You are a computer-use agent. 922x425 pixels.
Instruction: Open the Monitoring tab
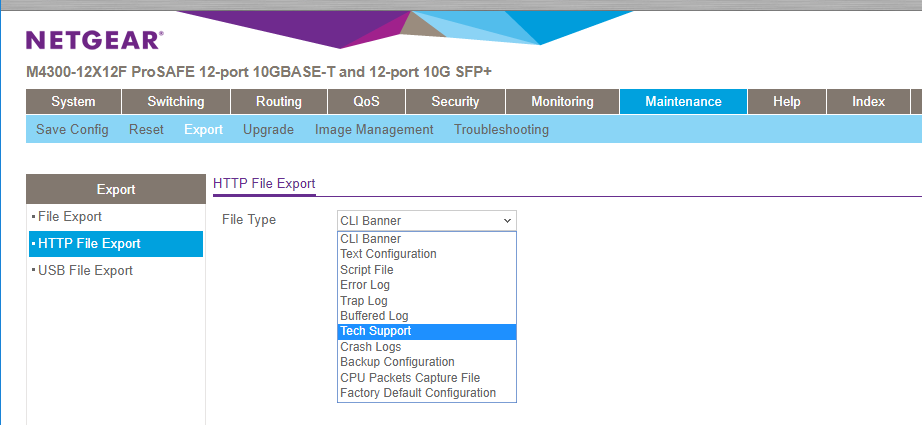pyautogui.click(x=562, y=102)
